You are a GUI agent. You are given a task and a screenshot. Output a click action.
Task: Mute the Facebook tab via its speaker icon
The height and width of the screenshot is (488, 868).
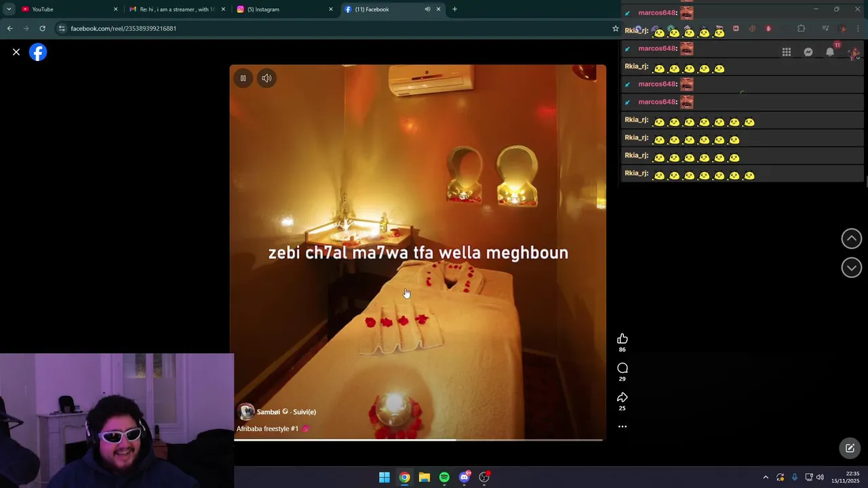(427, 9)
